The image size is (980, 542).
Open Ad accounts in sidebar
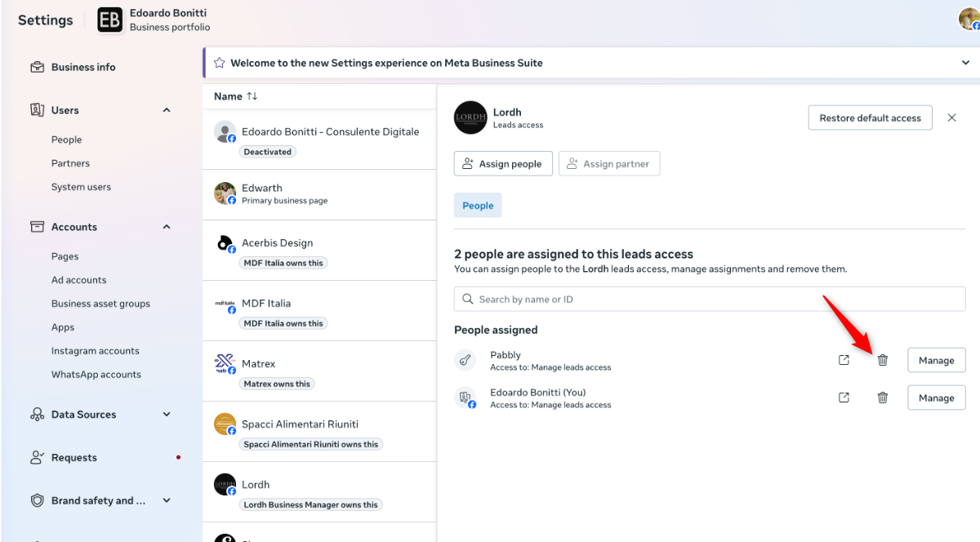click(78, 280)
